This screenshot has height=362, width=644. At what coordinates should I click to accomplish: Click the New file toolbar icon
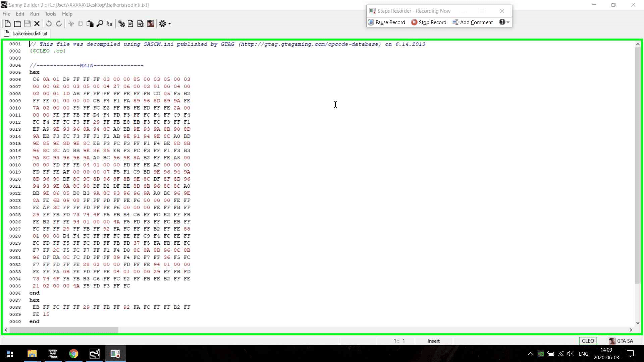(7, 23)
